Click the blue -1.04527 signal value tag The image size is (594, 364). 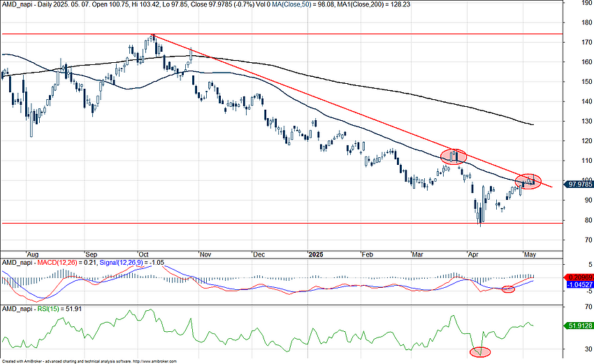coord(579,284)
